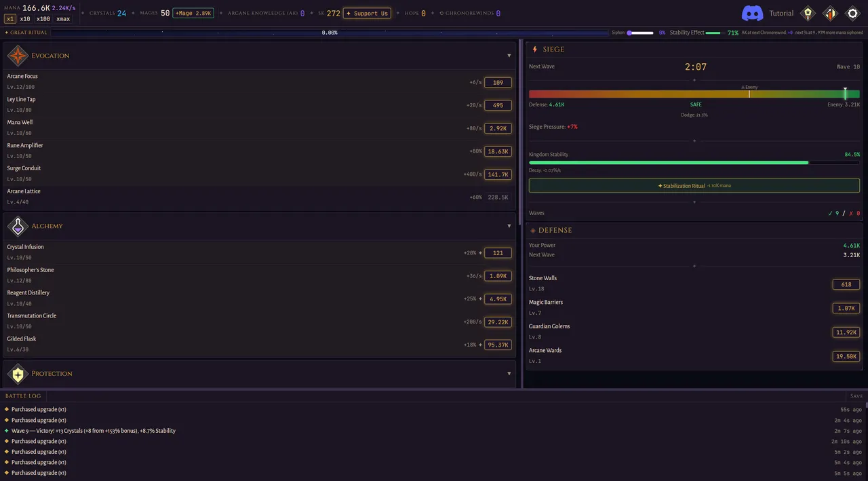Select the x100 purchase multiplier

tap(43, 19)
